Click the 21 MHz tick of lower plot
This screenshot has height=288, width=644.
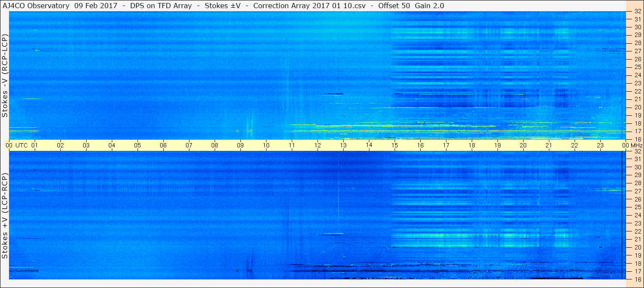click(637, 239)
